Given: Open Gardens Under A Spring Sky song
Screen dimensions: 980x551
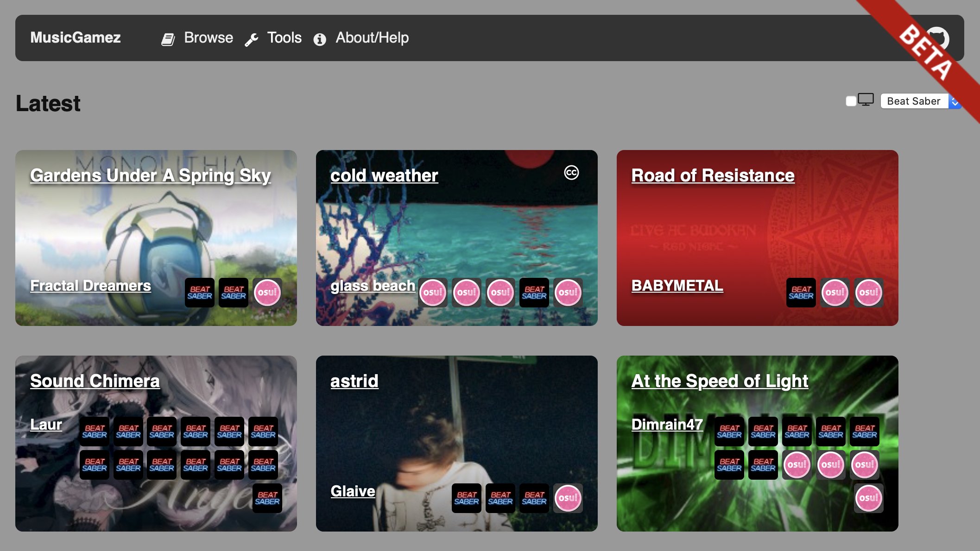Looking at the screenshot, I should tap(151, 175).
